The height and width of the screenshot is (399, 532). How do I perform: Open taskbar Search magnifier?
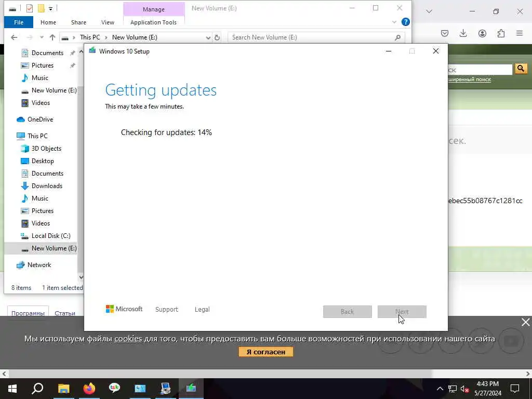pos(37,389)
